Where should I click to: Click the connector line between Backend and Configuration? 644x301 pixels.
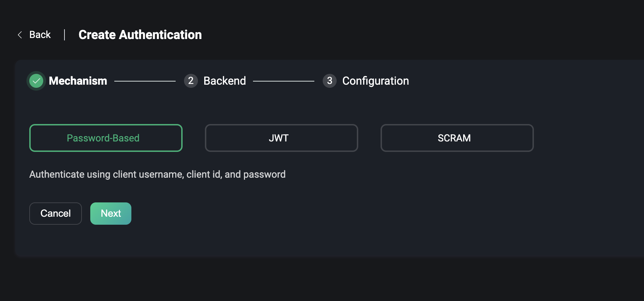point(284,81)
